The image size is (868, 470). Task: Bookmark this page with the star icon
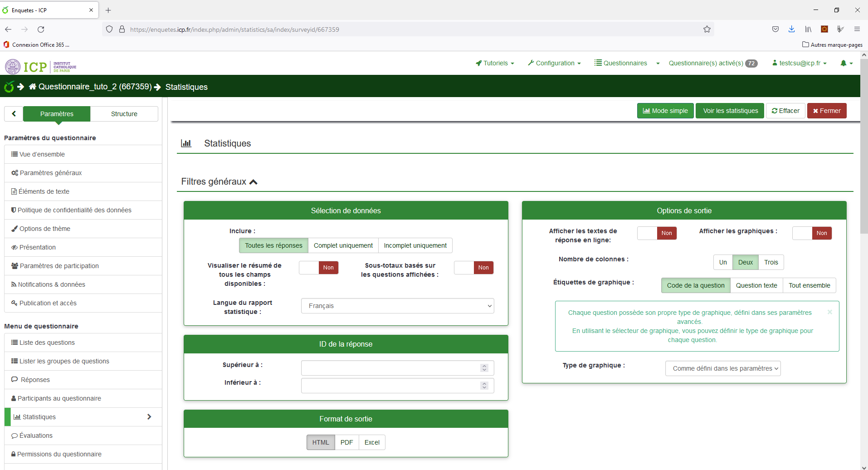[707, 29]
